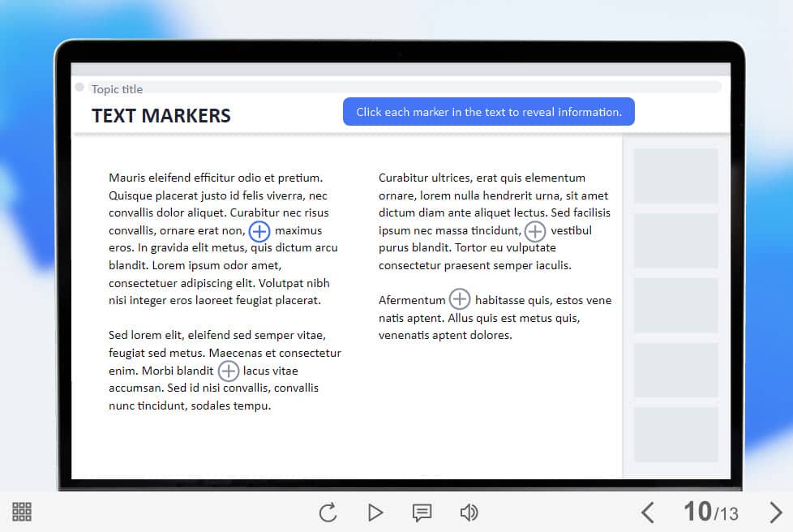The height and width of the screenshot is (532, 793).
Task: Expand plus marker after "massa tincidunt,"
Action: pyautogui.click(x=534, y=231)
